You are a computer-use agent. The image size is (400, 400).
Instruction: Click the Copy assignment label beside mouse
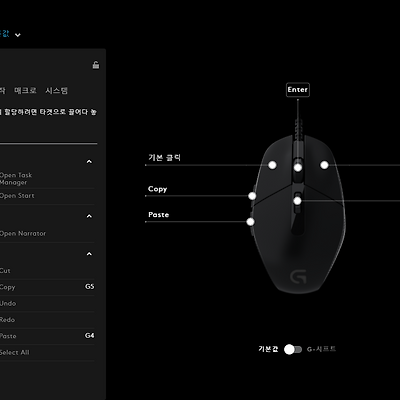tap(157, 189)
